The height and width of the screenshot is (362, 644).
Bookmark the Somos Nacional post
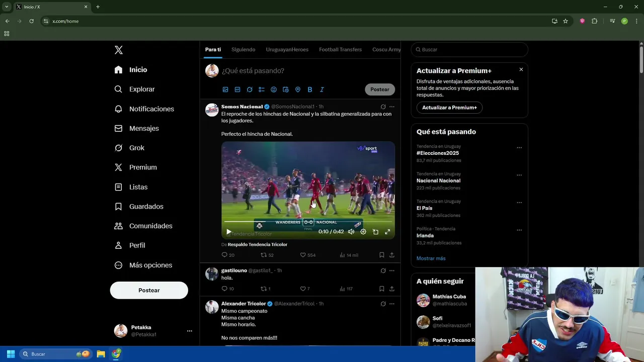tap(381, 255)
